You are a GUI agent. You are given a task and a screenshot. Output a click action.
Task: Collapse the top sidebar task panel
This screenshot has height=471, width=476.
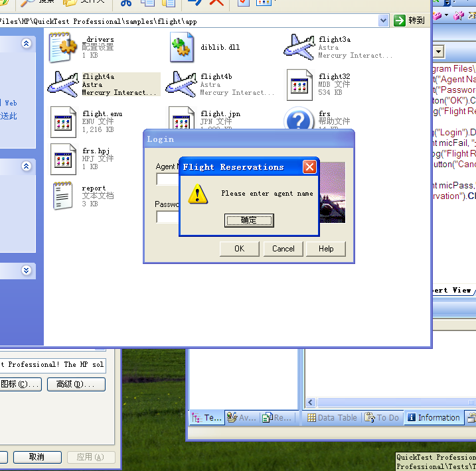tap(27, 44)
